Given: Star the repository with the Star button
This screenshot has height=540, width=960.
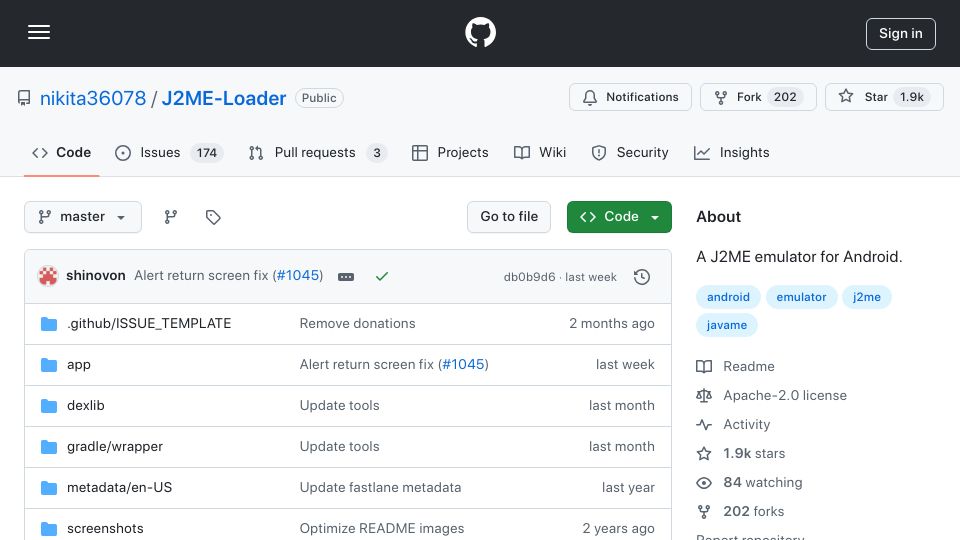Looking at the screenshot, I should click(884, 97).
